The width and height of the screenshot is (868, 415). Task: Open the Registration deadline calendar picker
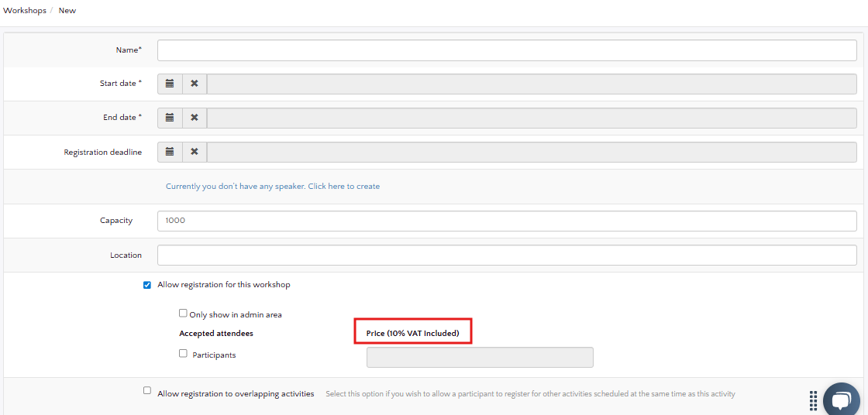coord(170,152)
